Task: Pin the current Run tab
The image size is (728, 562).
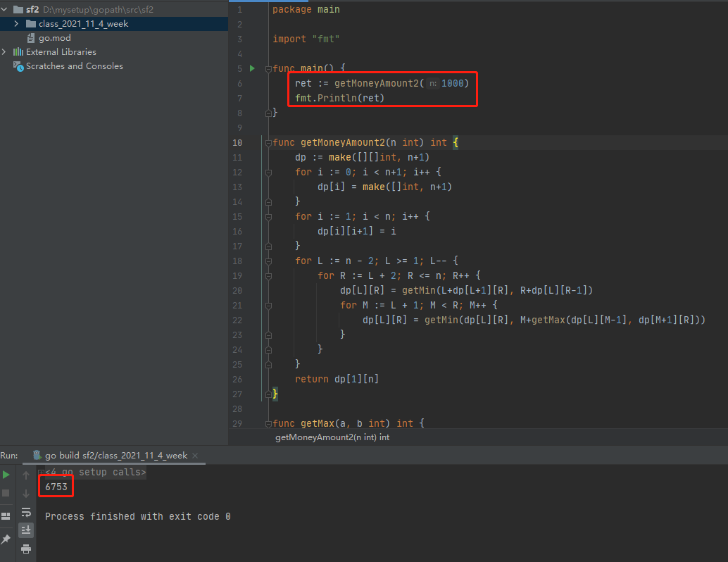Action: (x=6, y=539)
